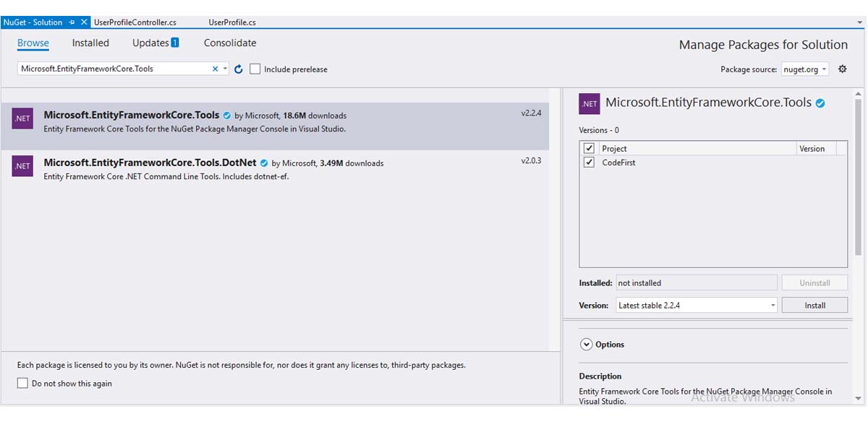868x427 pixels.
Task: Click the Updates count badge
Action: pos(175,43)
